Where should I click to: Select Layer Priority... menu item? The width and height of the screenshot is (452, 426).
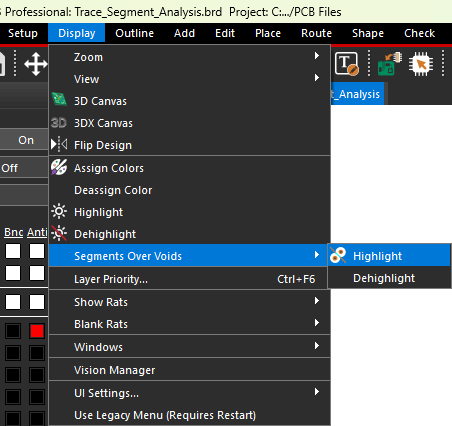point(189,279)
